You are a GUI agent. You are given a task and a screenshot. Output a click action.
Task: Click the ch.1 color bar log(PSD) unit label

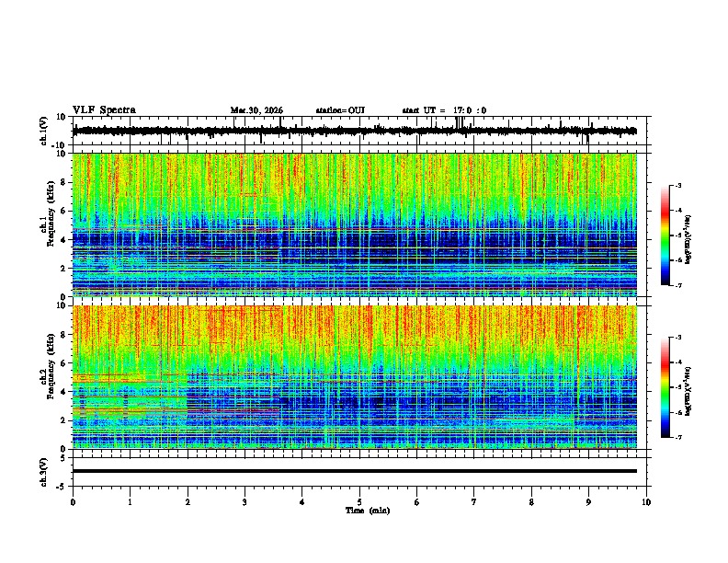click(x=688, y=239)
